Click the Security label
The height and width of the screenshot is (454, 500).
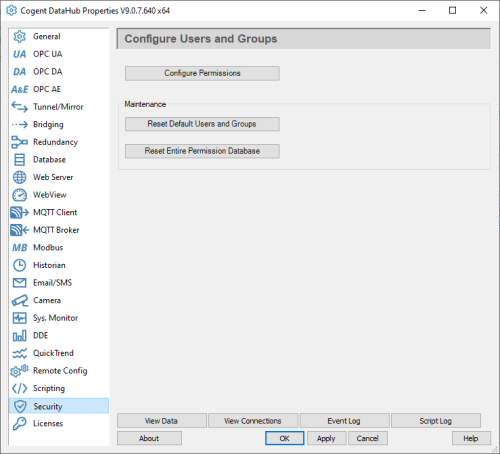(x=48, y=407)
